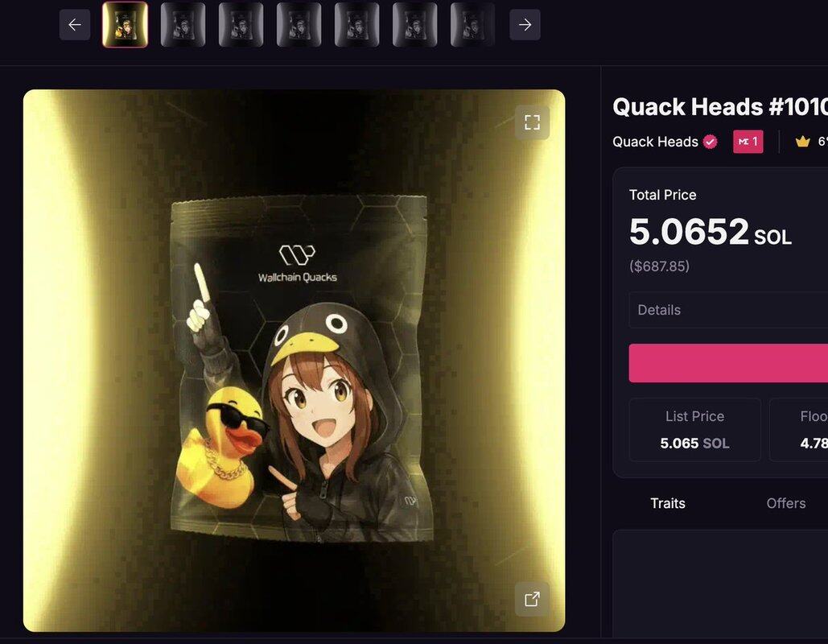Click the pink ME 1 badge
Viewport: 828px width, 644px height.
pos(748,142)
